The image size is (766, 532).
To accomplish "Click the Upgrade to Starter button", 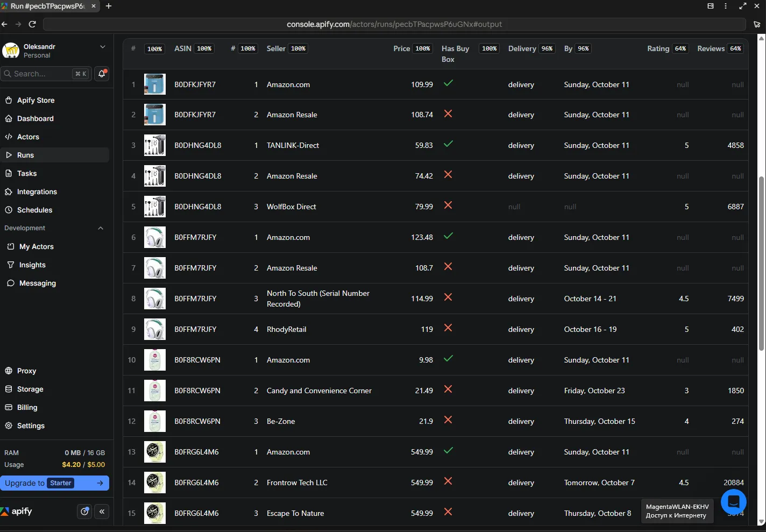I will [54, 483].
